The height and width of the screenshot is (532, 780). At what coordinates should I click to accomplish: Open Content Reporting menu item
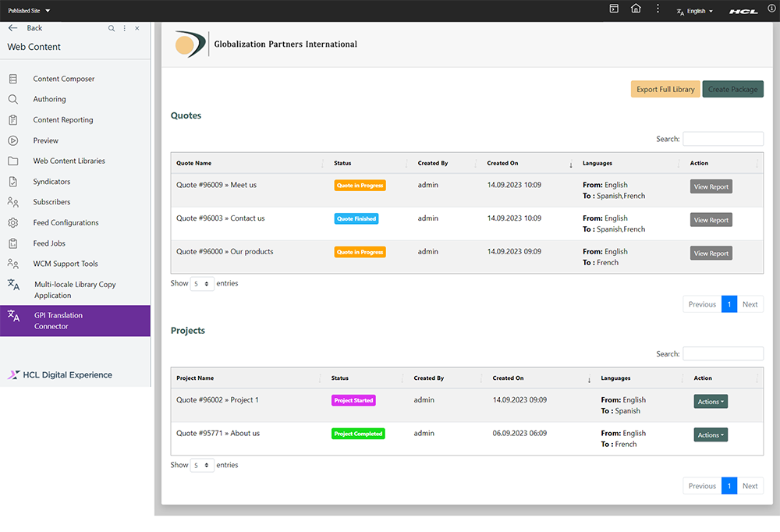(63, 120)
